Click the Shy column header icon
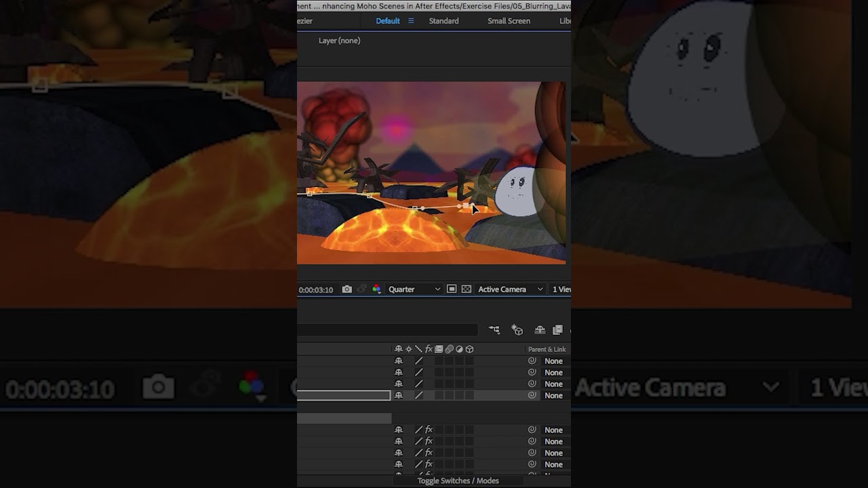 399,349
